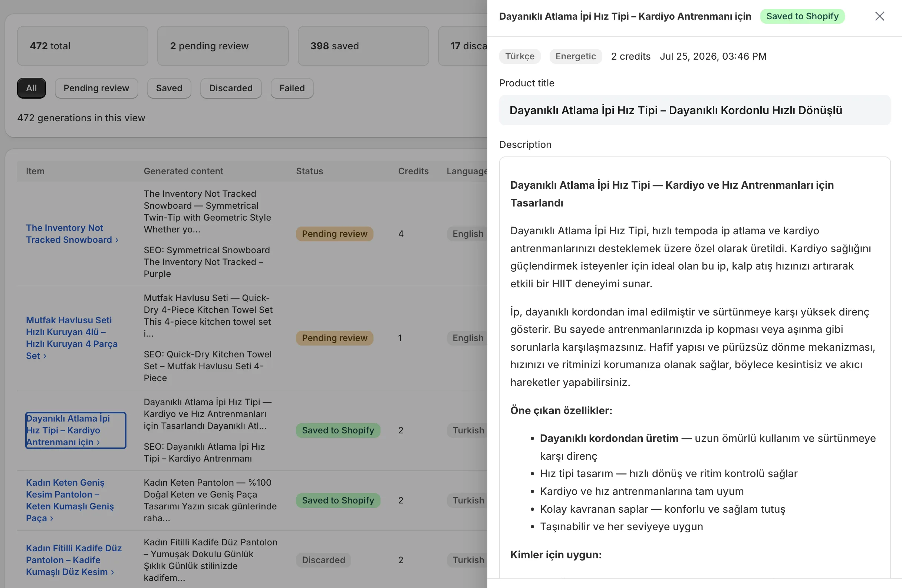Image resolution: width=902 pixels, height=588 pixels.
Task: Filter by Discarded generations
Action: point(231,88)
